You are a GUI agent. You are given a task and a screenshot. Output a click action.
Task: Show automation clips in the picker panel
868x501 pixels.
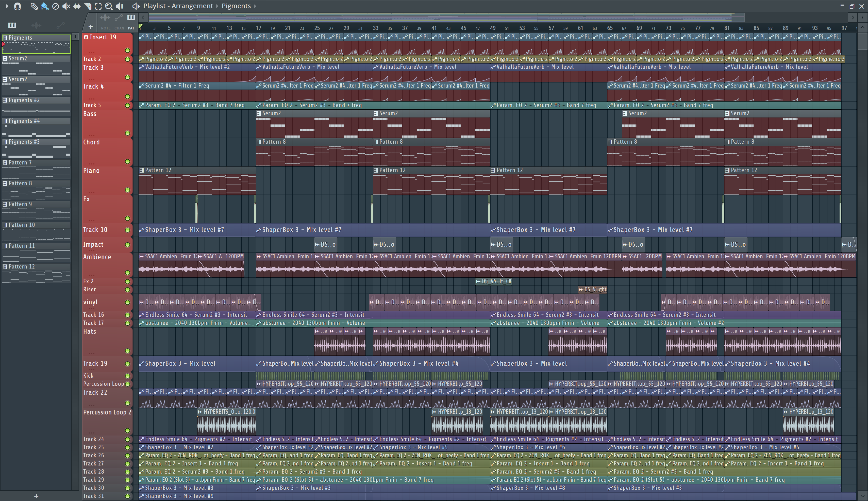61,25
